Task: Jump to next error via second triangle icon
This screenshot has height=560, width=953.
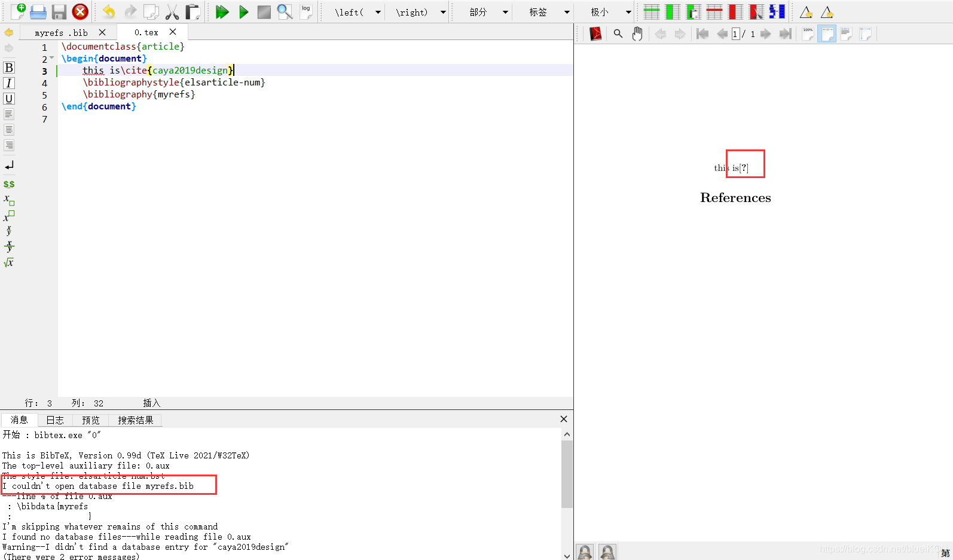Action: tap(827, 12)
